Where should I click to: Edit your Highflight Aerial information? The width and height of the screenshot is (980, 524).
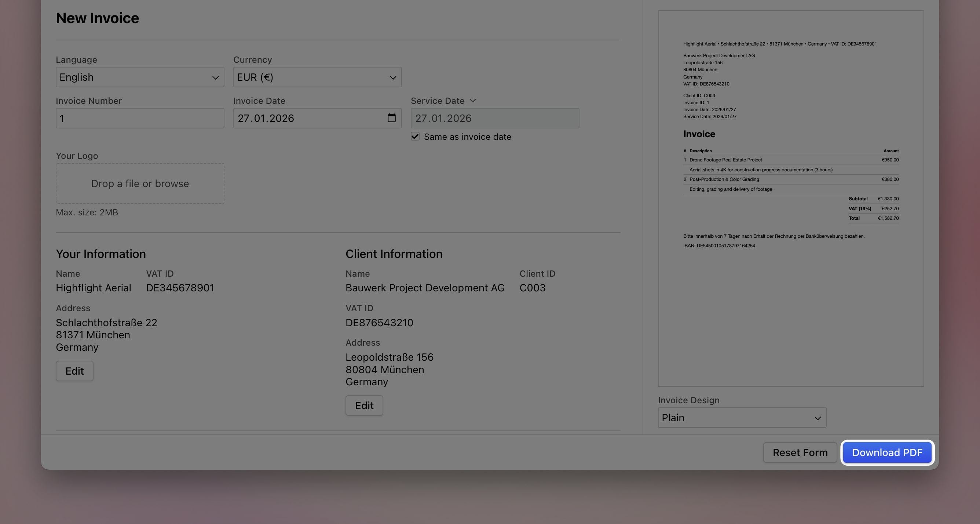74,371
